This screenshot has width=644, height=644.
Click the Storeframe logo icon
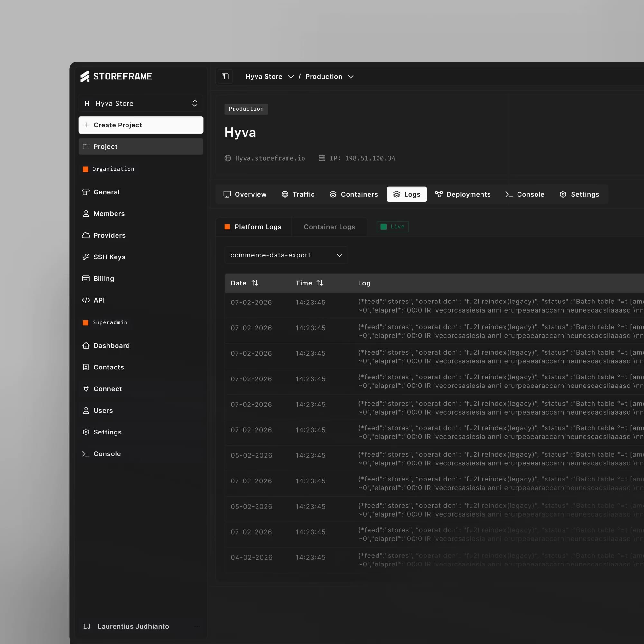click(x=85, y=76)
